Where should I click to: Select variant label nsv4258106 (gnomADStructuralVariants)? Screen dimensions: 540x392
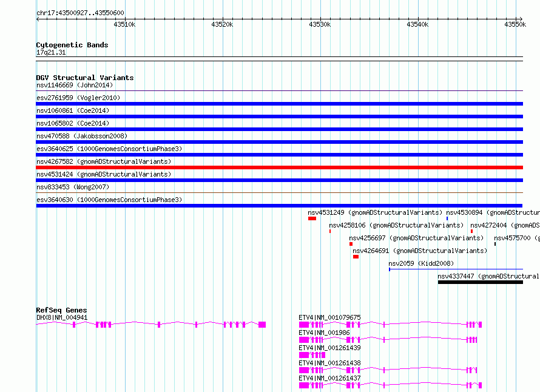click(396, 225)
